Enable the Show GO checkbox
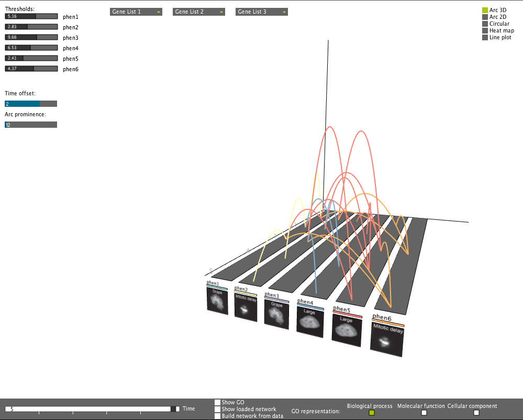The width and height of the screenshot is (523, 420). 218,402
